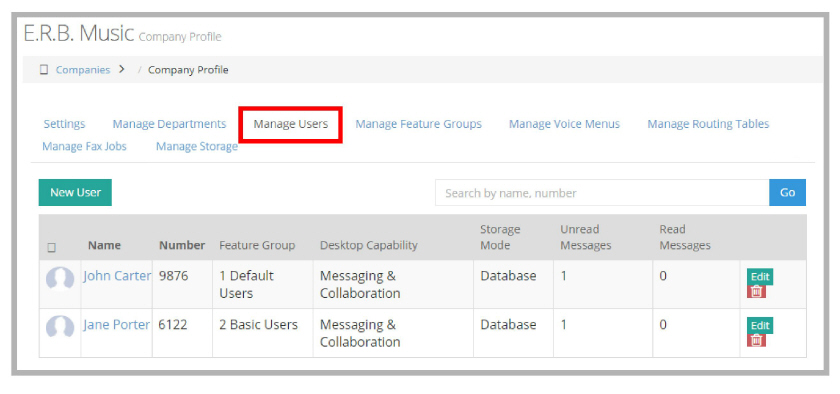Tick the select-all checkbox in table header

[x=51, y=247]
